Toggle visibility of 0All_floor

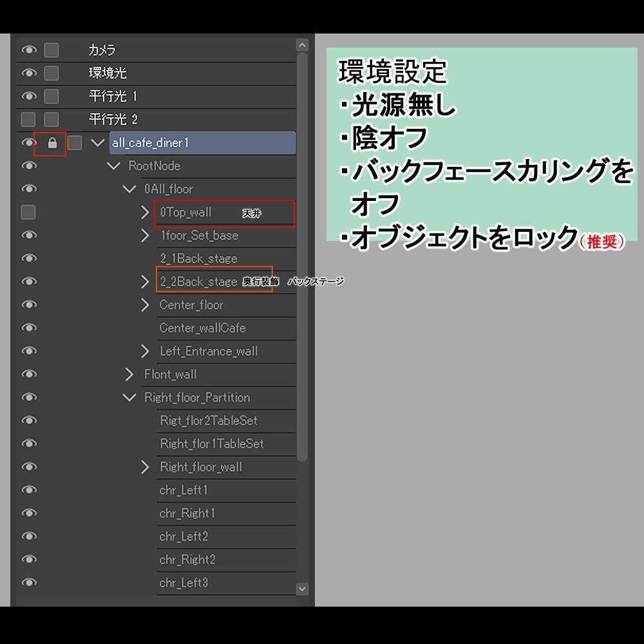click(x=29, y=189)
